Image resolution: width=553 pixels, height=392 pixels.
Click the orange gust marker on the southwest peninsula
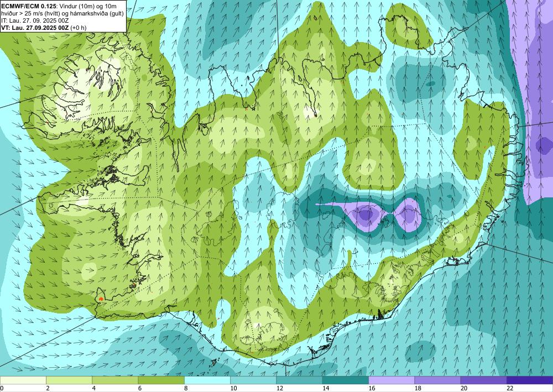(101, 299)
